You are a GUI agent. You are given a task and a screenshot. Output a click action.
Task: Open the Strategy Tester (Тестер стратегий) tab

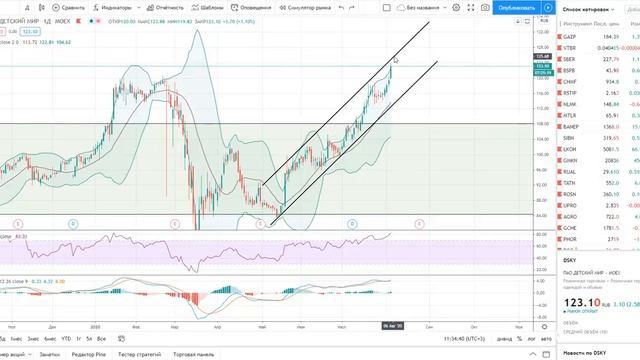(140, 354)
